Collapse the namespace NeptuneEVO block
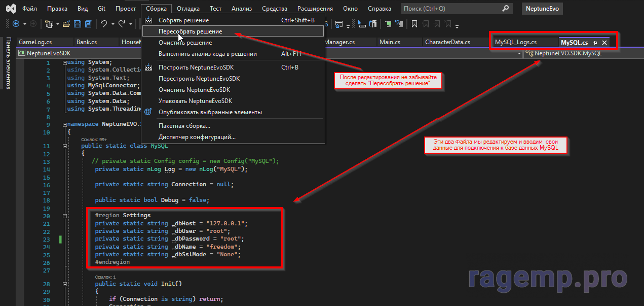 [65, 124]
